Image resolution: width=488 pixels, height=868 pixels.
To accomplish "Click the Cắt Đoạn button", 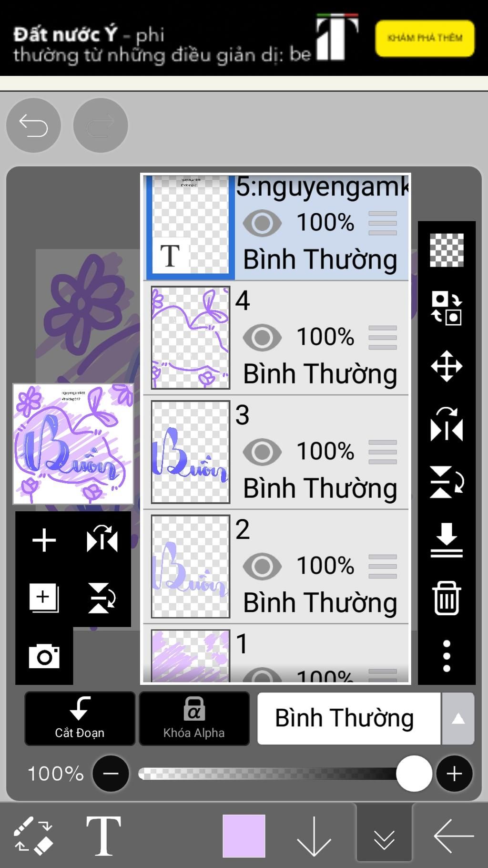I will click(80, 718).
